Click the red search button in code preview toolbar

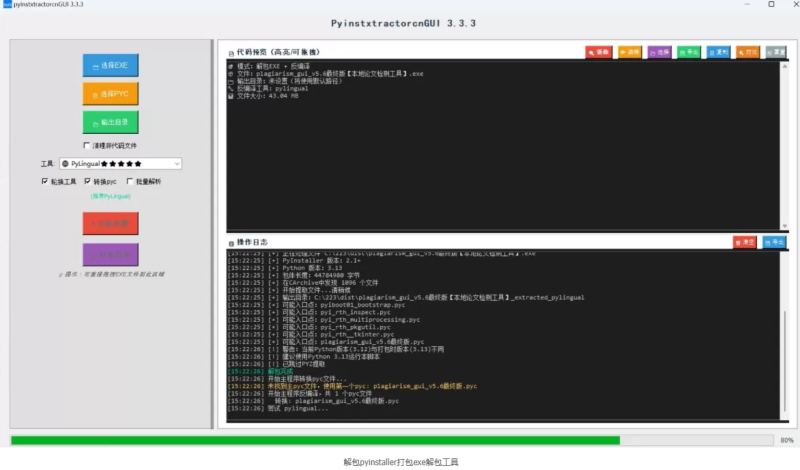tap(598, 52)
